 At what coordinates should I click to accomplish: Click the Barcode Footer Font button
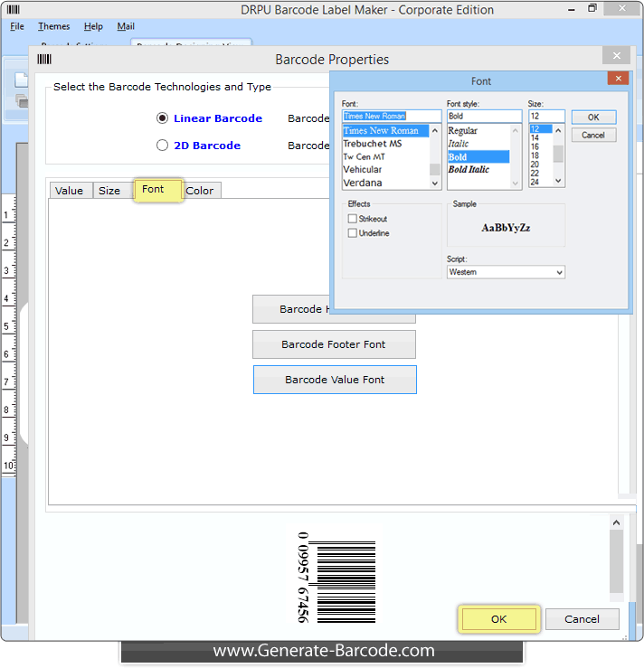point(334,344)
